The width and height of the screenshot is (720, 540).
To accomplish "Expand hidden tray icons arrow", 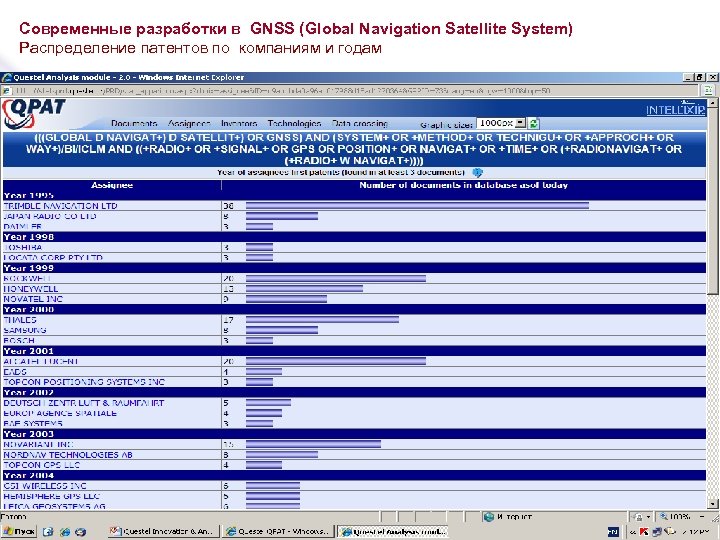I will point(632,532).
